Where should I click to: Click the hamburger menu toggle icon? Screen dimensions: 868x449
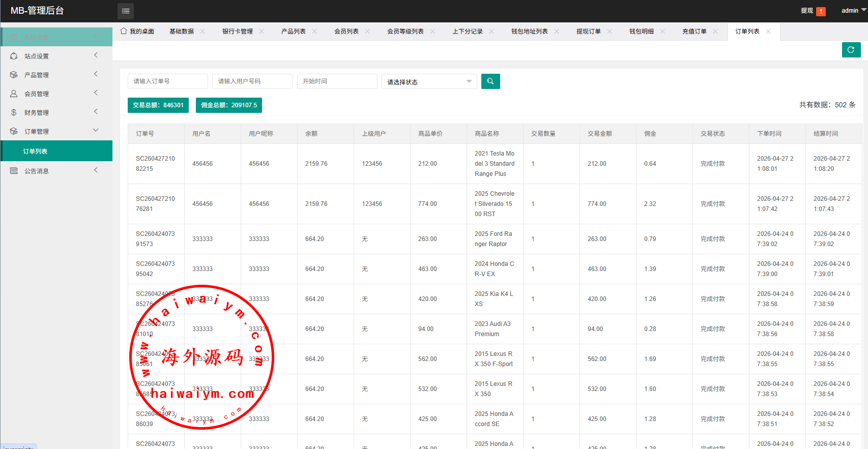(126, 11)
